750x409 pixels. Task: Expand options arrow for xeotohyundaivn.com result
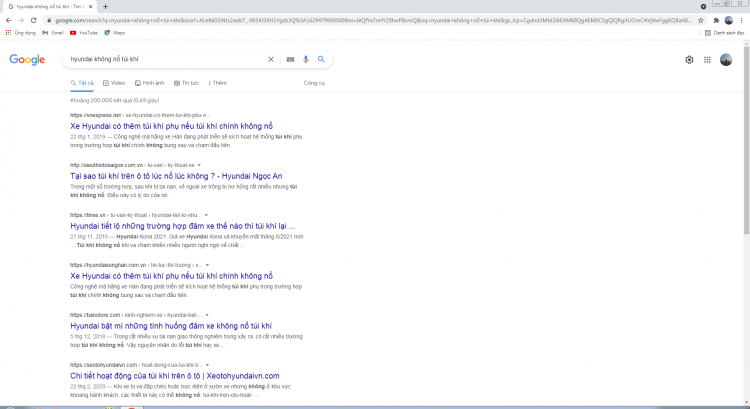[207, 365]
